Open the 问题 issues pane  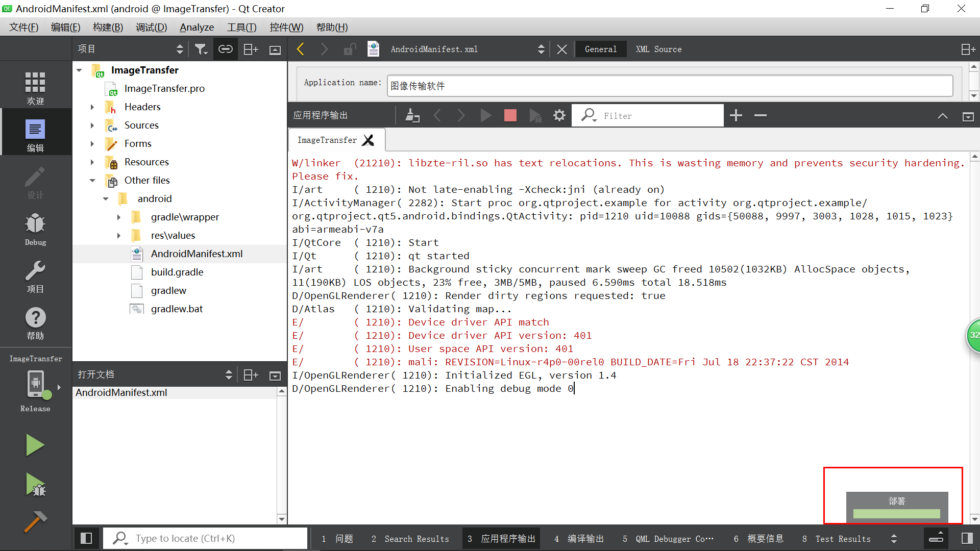[338, 539]
